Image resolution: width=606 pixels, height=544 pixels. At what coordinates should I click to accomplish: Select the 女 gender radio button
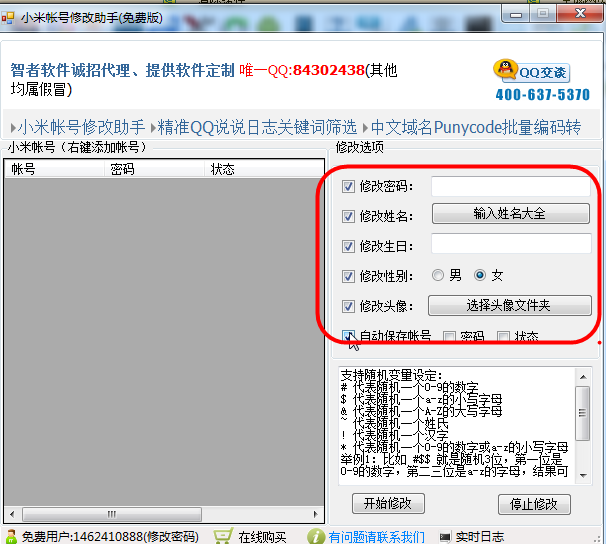(x=480, y=275)
